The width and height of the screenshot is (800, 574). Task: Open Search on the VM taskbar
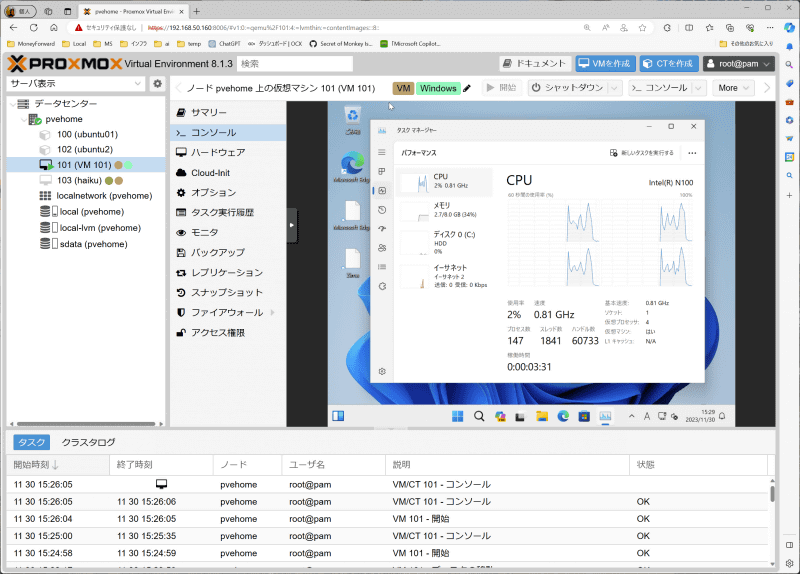tap(479, 416)
